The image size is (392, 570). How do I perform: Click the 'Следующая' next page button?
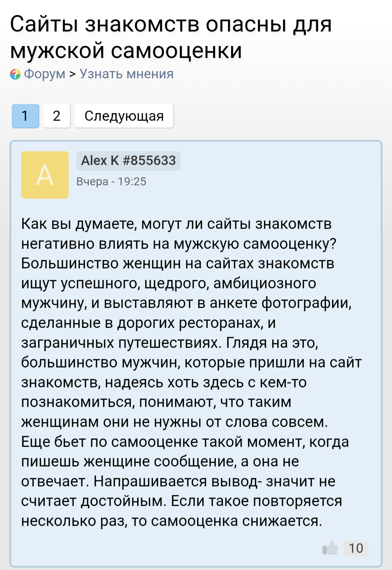coord(124,116)
